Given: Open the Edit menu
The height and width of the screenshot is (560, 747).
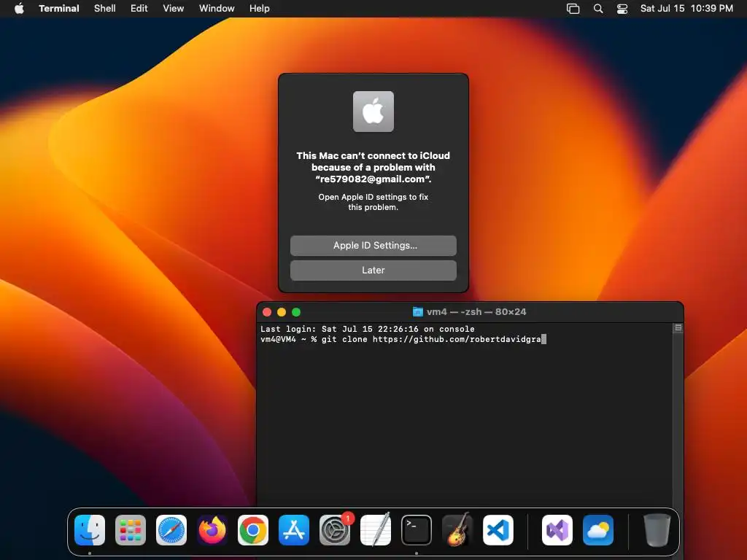Looking at the screenshot, I should point(139,9).
